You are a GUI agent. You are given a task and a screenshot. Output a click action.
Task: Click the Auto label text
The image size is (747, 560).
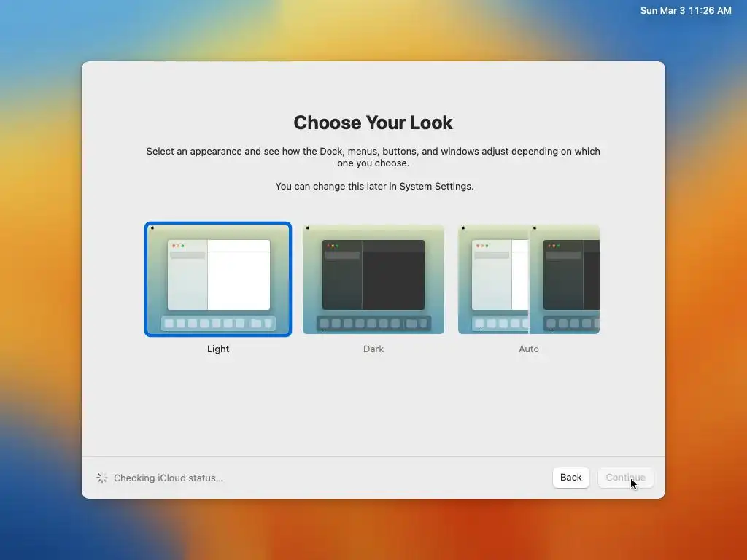pos(529,349)
